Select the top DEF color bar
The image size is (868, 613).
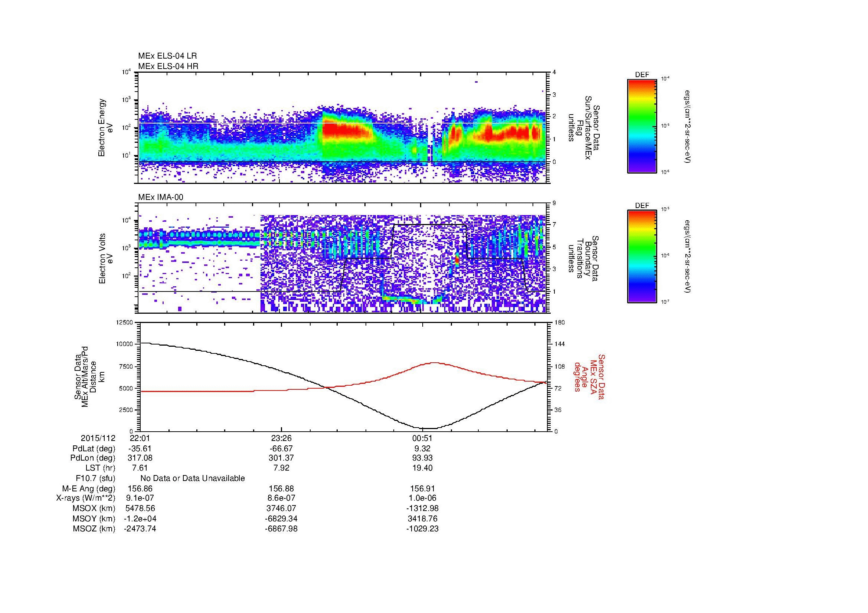point(642,126)
